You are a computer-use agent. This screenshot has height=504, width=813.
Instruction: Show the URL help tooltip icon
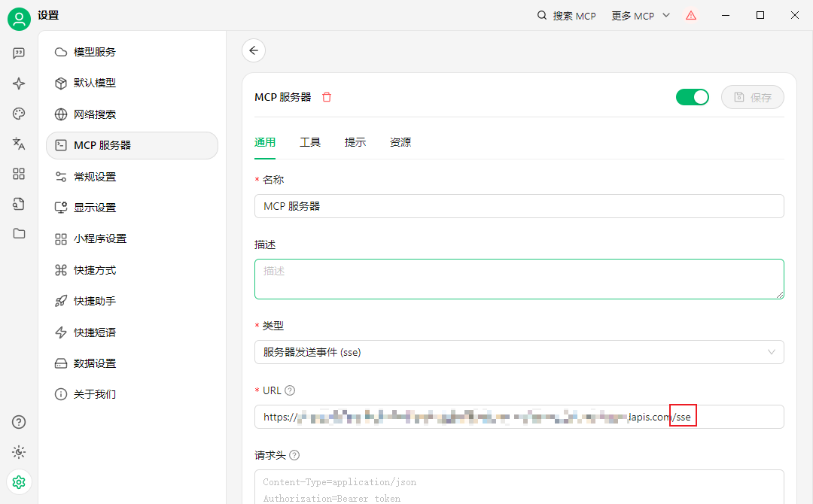(x=290, y=390)
